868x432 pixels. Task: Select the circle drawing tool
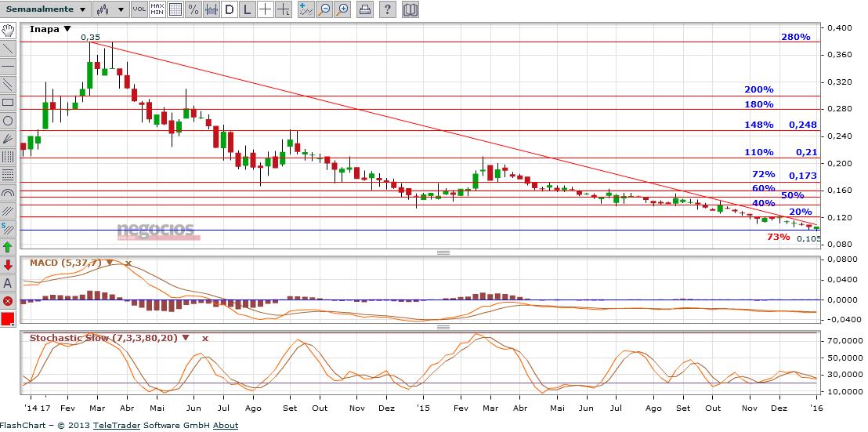point(8,121)
